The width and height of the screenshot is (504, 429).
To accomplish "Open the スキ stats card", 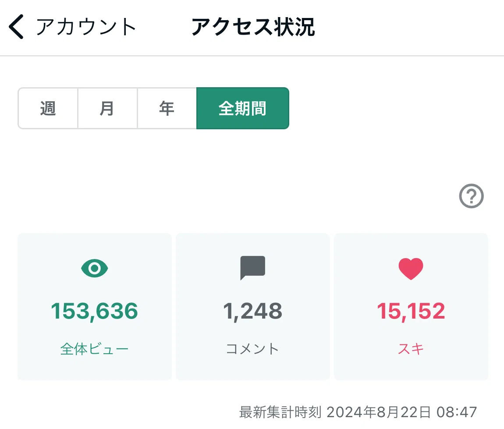I will point(411,307).
